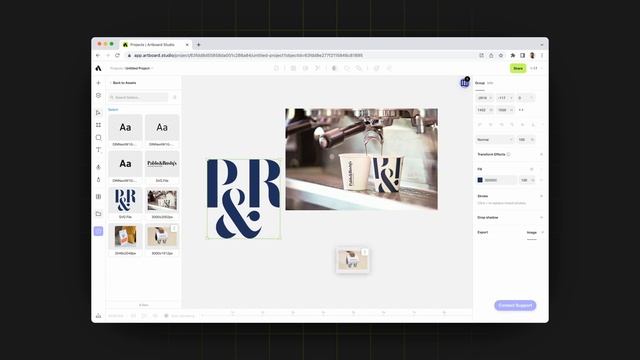Select the Pablo&Rusty's wordmark SVG thumbnail
The width and height of the screenshot is (640, 360).
click(162, 164)
